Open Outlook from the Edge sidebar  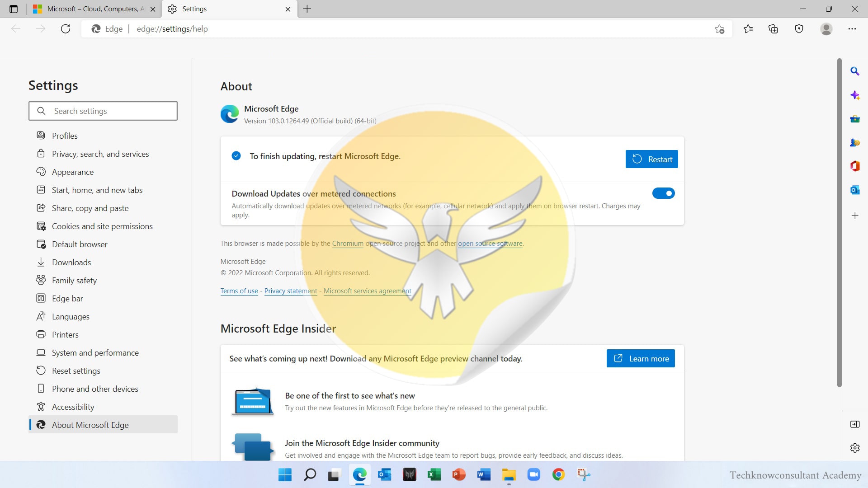coord(854,190)
